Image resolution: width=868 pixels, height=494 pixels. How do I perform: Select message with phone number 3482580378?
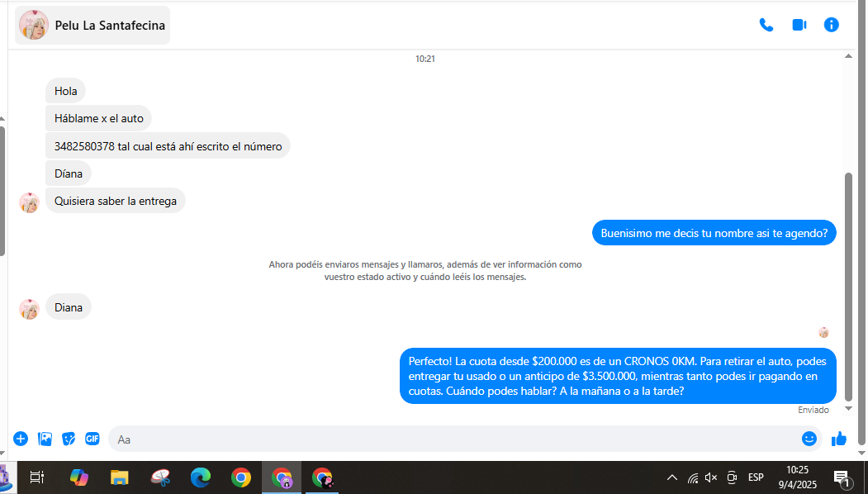point(168,146)
